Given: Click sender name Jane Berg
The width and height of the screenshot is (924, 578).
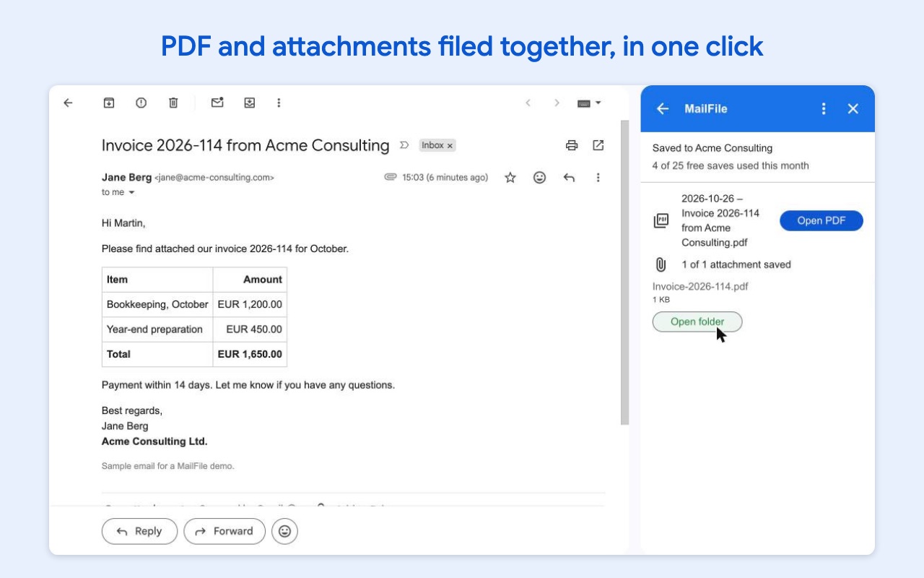Looking at the screenshot, I should 127,177.
